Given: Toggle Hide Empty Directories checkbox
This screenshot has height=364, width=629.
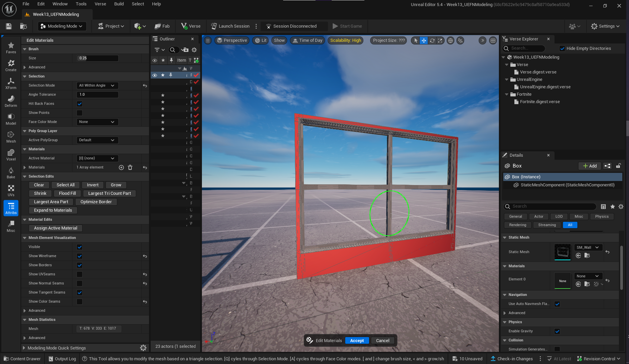Looking at the screenshot, I should pyautogui.click(x=562, y=49).
